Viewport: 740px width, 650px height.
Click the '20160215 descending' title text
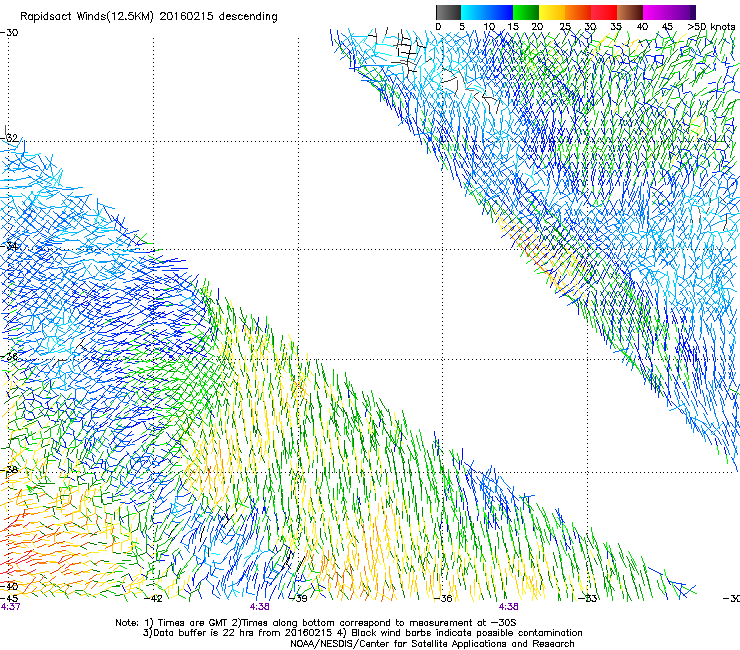(x=219, y=17)
